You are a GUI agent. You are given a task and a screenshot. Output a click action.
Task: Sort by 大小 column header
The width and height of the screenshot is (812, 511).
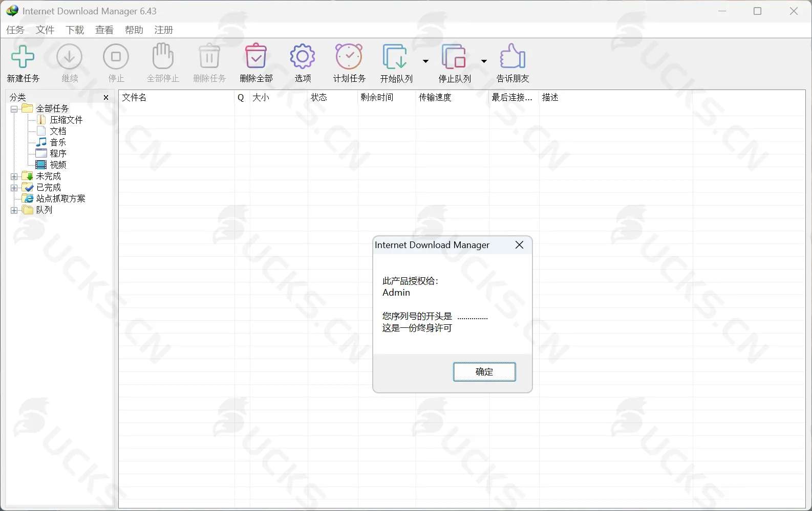279,97
